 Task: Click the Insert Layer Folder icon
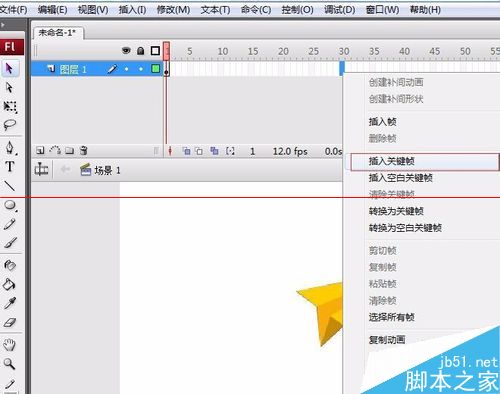point(69,151)
